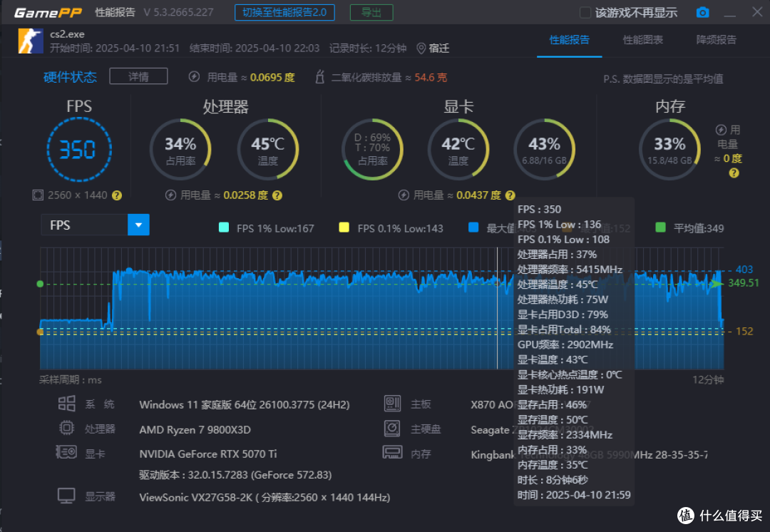Click the FPS combo box field
This screenshot has width=770, height=532.
[x=95, y=225]
